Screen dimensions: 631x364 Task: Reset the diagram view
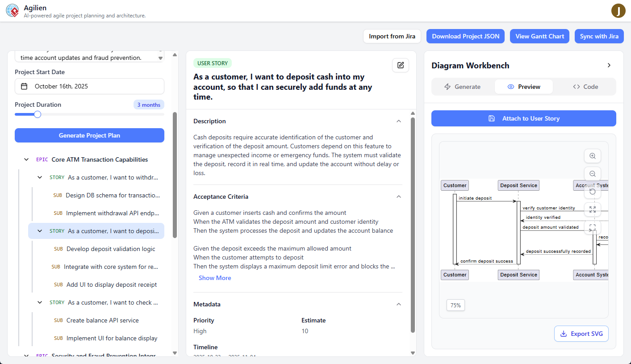click(592, 192)
